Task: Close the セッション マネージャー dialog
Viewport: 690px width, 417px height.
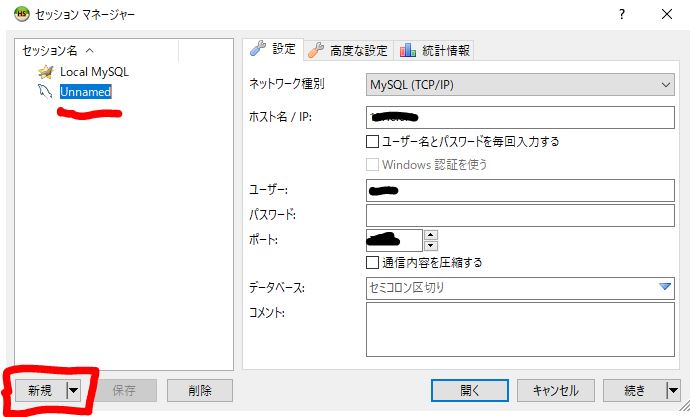Action: coord(667,15)
